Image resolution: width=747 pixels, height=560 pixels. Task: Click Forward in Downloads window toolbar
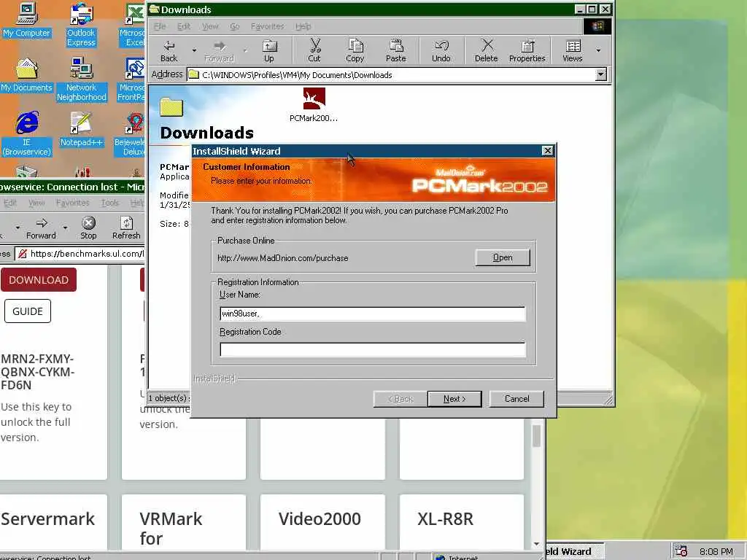(219, 51)
